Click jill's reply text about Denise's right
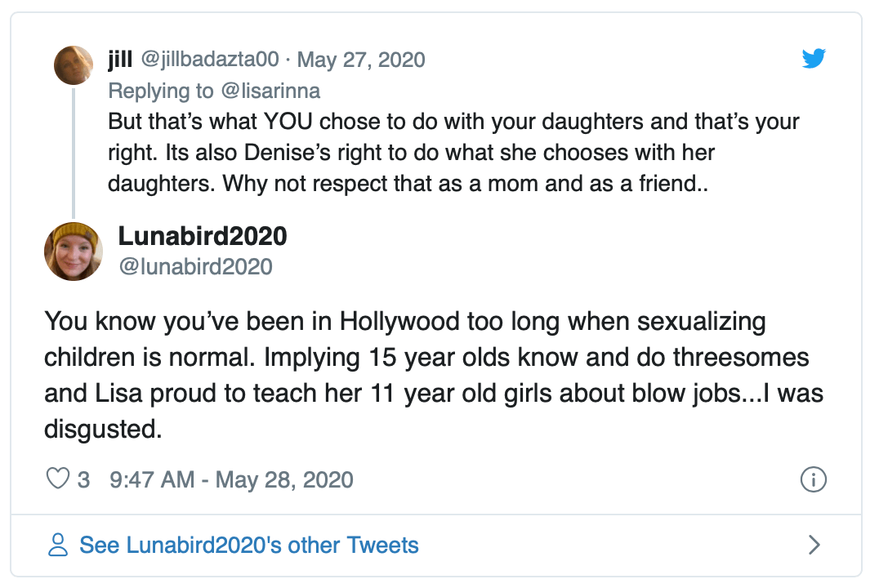Viewport: 879px width, 588px height. (x=453, y=153)
